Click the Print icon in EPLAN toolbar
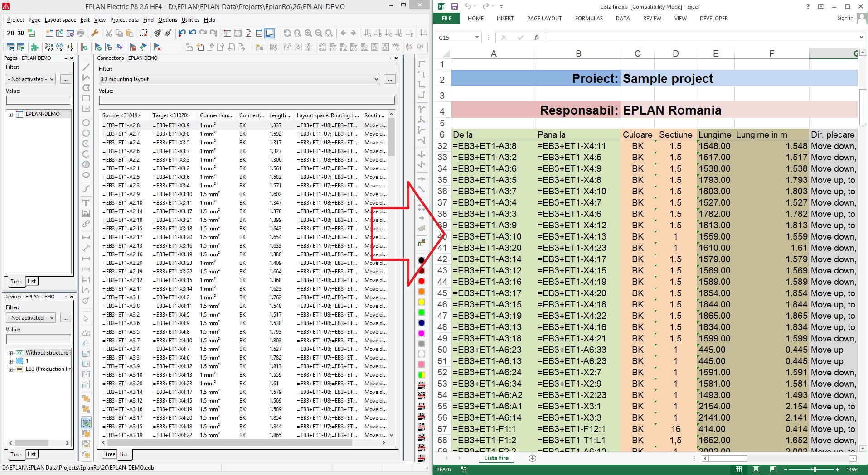The image size is (868, 475). click(81, 33)
